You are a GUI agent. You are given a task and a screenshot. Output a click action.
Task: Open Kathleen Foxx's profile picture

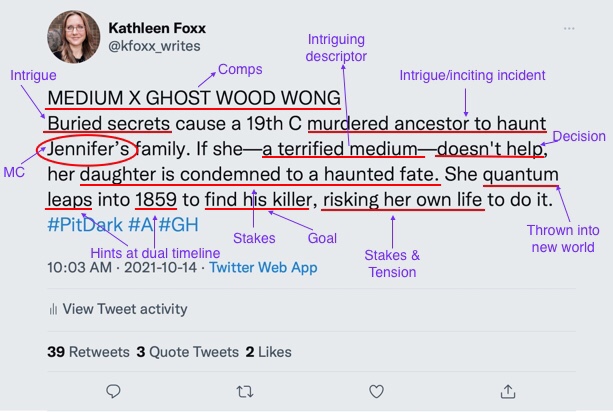point(72,36)
